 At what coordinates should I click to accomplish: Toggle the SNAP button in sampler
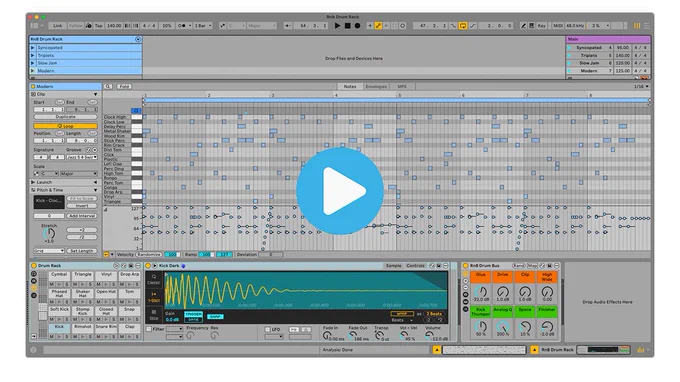pos(215,317)
